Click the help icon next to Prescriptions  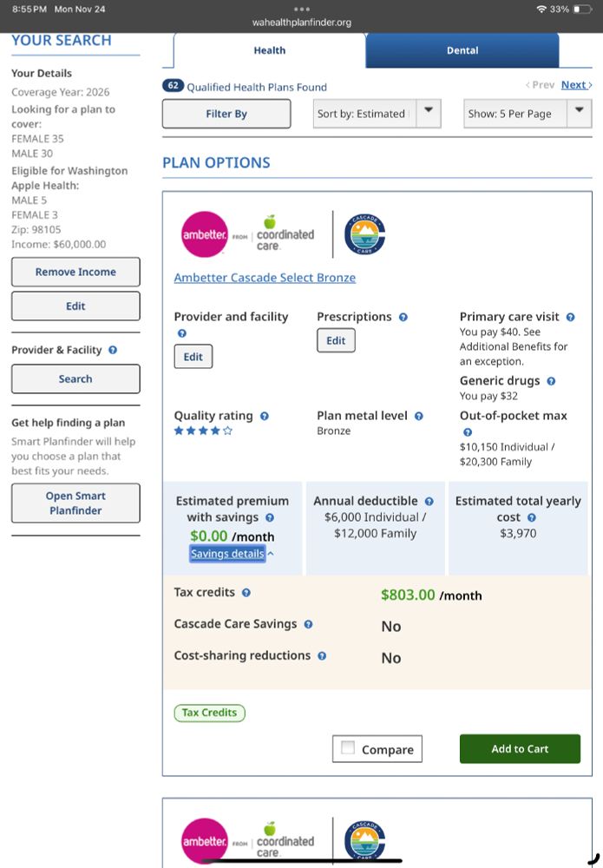click(x=403, y=318)
